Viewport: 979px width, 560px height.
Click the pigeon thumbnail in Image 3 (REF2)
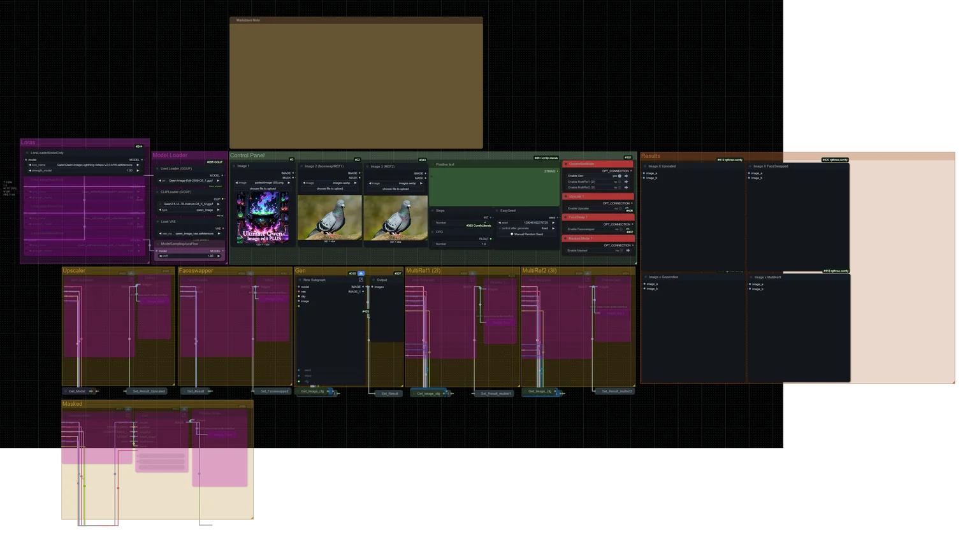[396, 217]
